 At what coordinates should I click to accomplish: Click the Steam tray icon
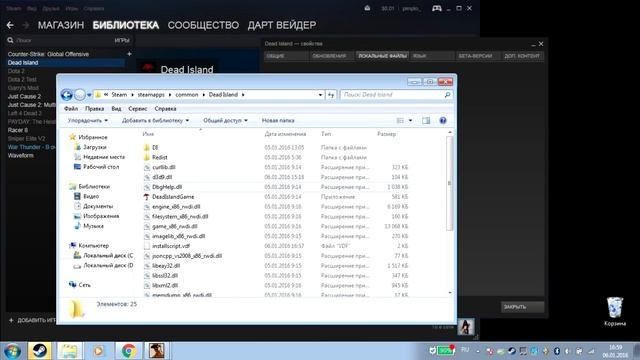pos(511,351)
